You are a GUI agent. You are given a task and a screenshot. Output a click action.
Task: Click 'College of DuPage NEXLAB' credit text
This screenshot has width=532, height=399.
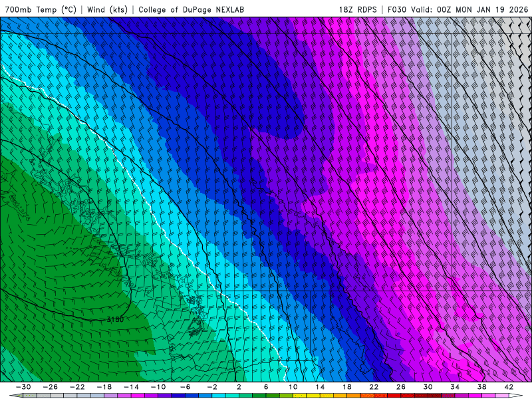191,9
